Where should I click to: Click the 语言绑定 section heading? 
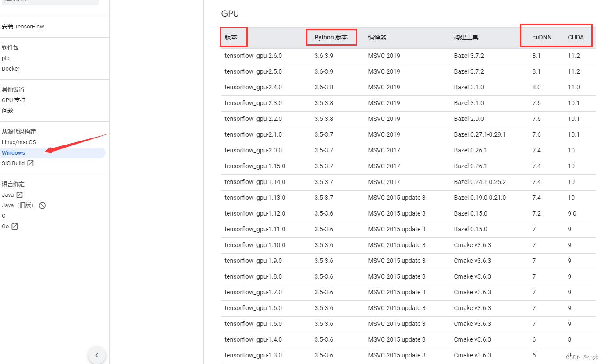click(x=13, y=184)
